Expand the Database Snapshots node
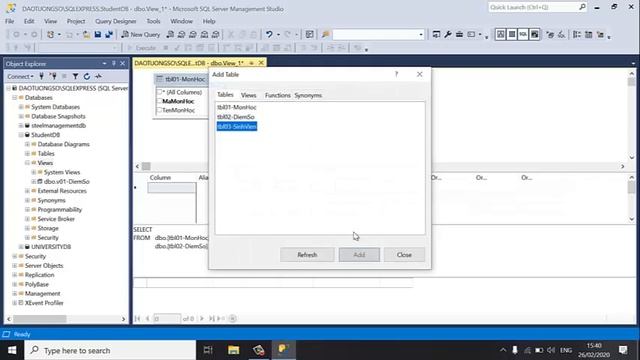The image size is (640, 360). tap(21, 116)
